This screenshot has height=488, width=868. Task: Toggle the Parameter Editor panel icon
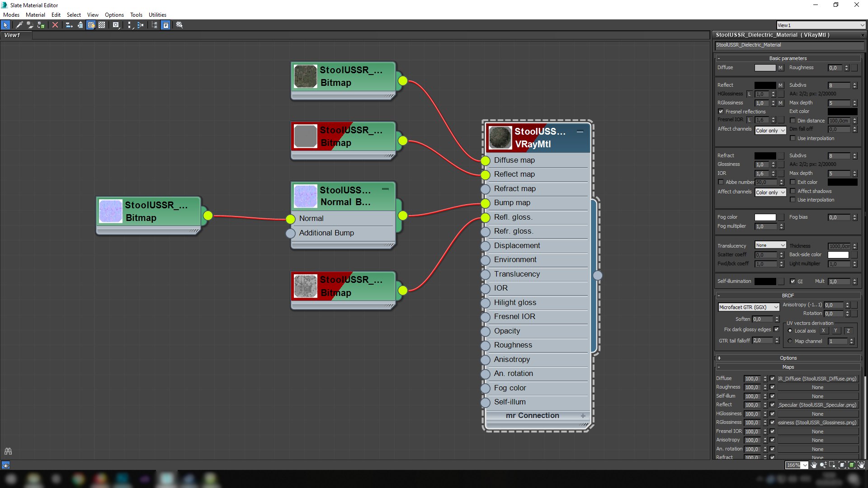[x=166, y=25]
